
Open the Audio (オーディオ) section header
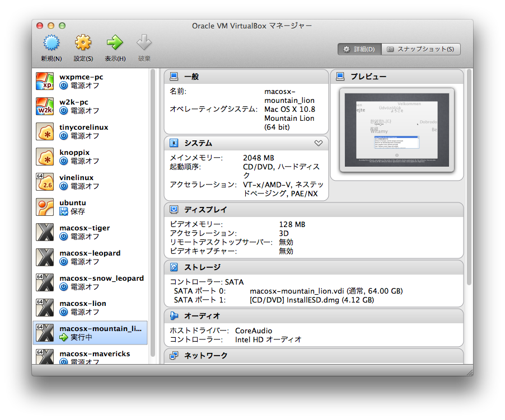[x=202, y=316]
